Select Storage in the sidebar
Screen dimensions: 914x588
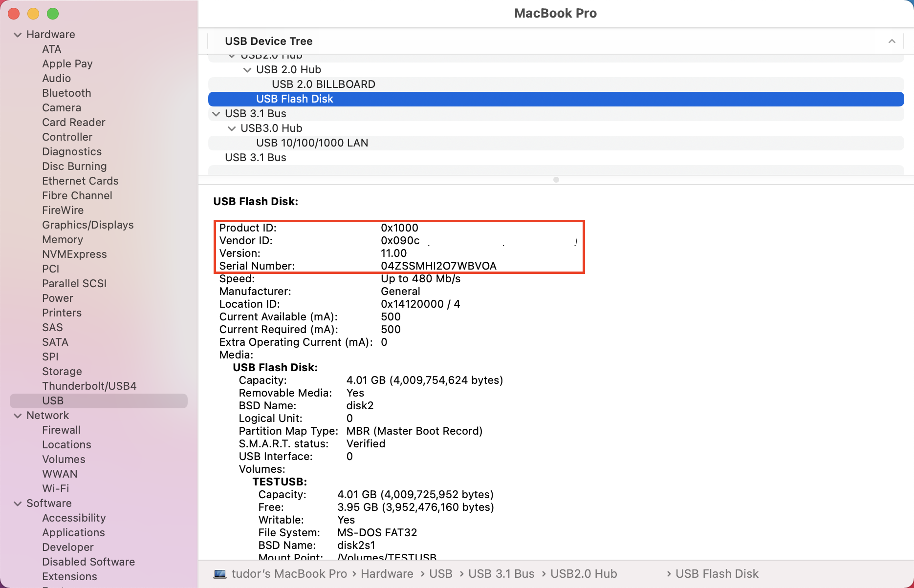pyautogui.click(x=62, y=372)
